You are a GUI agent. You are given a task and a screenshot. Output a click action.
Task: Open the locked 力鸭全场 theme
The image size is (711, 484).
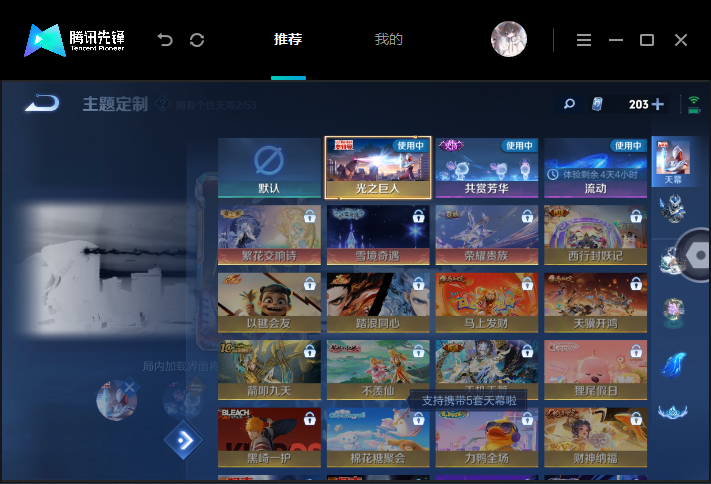tap(487, 437)
